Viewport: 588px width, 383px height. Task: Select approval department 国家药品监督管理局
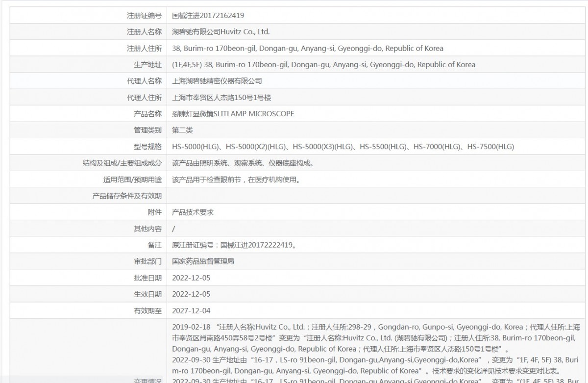pyautogui.click(x=203, y=261)
